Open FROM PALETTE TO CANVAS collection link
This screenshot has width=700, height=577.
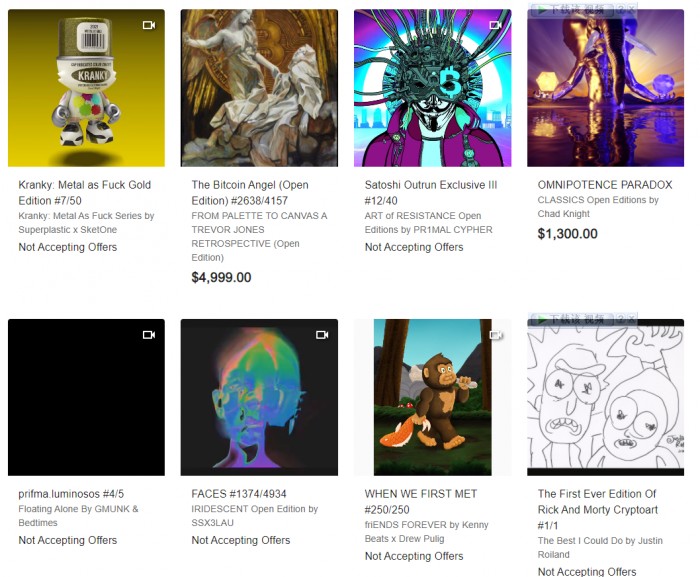[259, 236]
